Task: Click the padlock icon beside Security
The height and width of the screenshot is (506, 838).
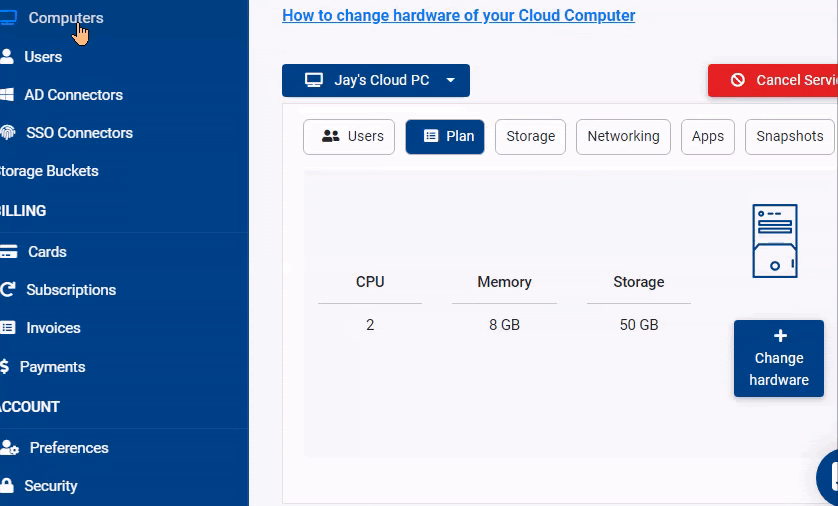Action: click(6, 485)
